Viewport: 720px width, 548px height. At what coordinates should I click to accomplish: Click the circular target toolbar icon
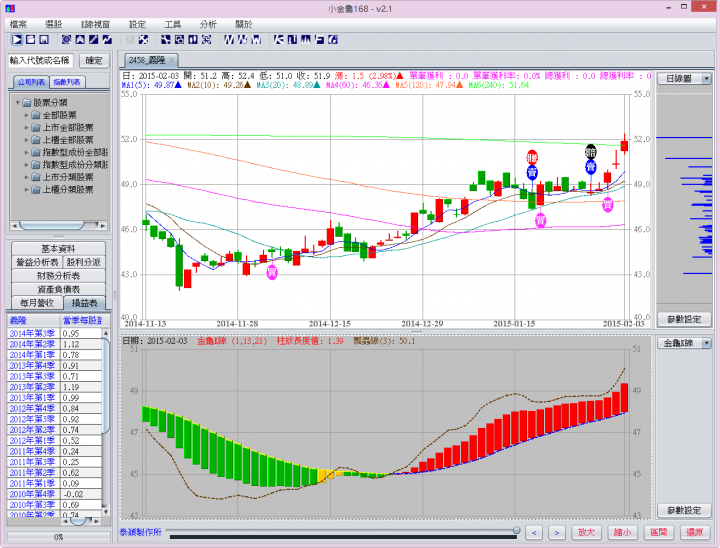tap(66, 40)
